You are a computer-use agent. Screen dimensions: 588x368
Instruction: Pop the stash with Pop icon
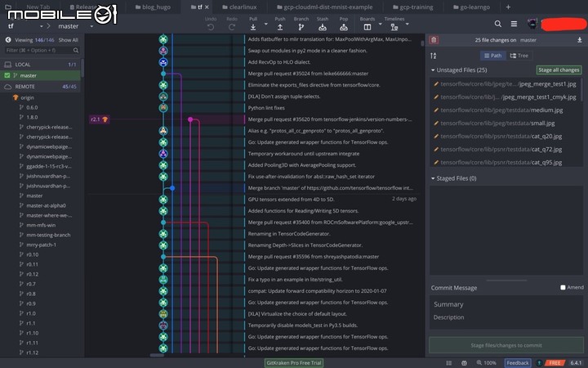click(344, 27)
